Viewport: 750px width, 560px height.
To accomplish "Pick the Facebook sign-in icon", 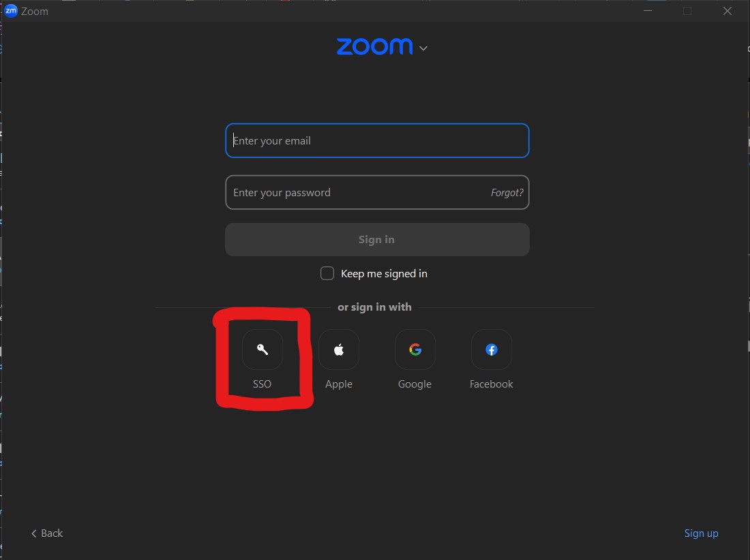I will [x=491, y=349].
